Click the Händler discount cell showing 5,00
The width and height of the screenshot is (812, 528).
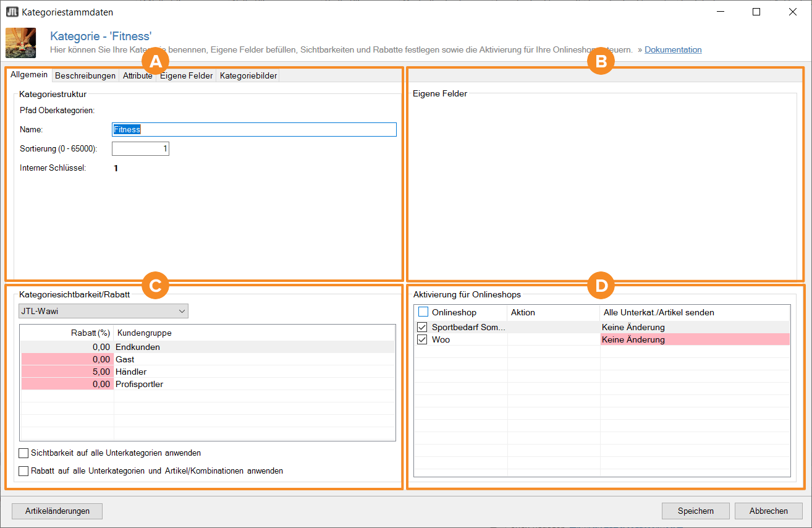click(x=67, y=372)
